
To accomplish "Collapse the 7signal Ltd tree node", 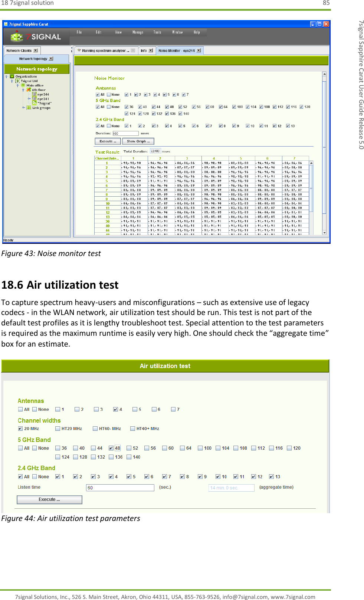I will [x=12, y=81].
